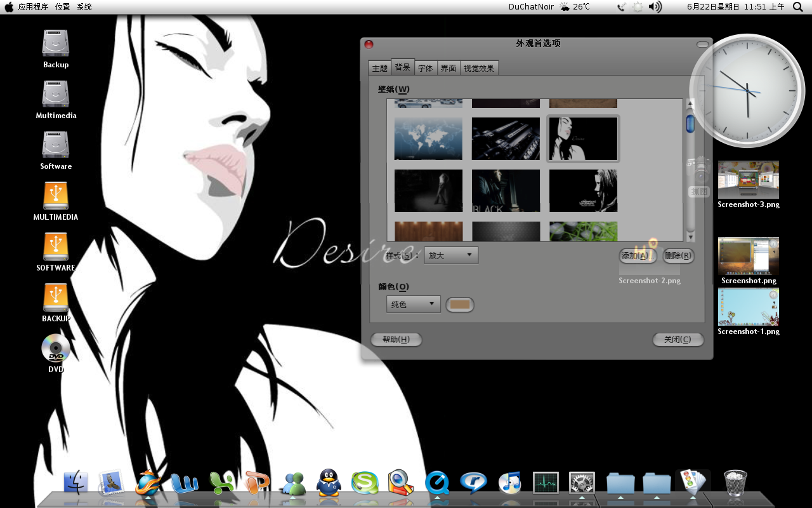Click the brown background color swatch
Viewport: 812px width, 508px height.
pyautogui.click(x=460, y=305)
